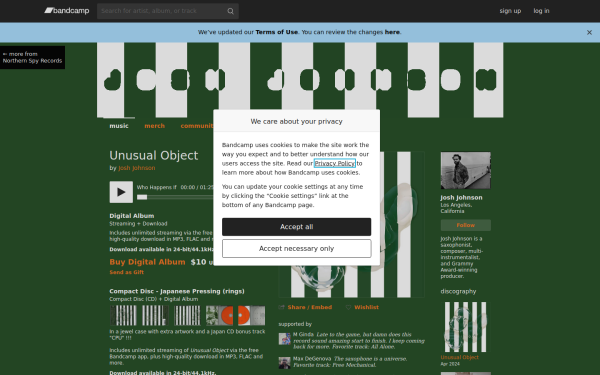The image size is (600, 375).
Task: Switch to the music tab
Action: click(119, 126)
